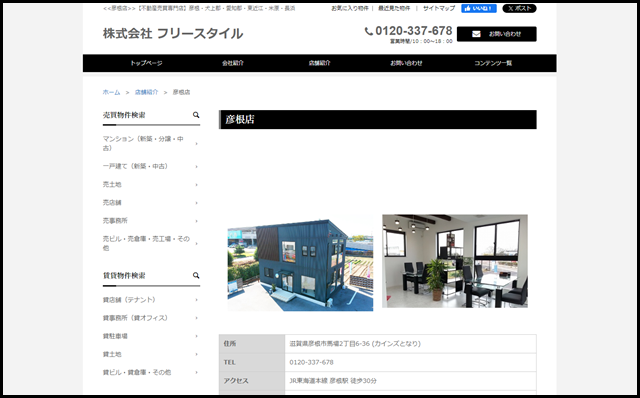Open the 貸駐車場 sidebar link

[x=115, y=336]
